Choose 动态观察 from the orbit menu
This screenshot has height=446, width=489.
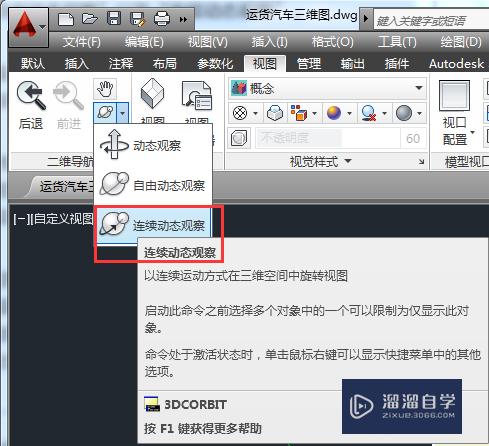coord(153,145)
